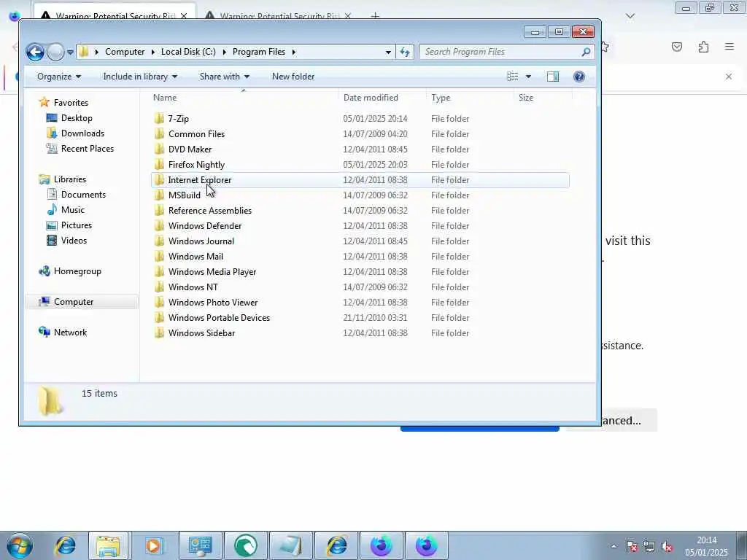This screenshot has height=560, width=747.
Task: Open Action Center flag tray icon
Action: 632,547
